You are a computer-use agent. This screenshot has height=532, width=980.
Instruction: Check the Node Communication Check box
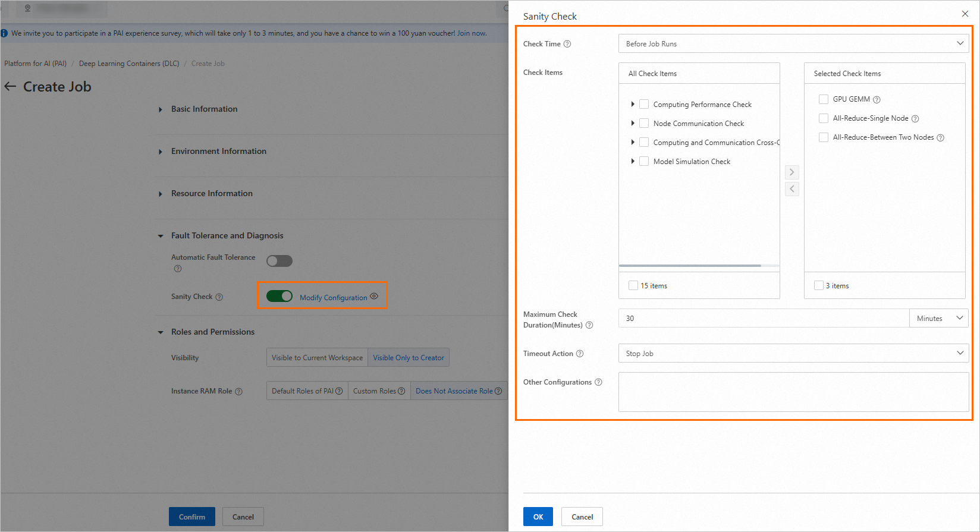click(644, 123)
